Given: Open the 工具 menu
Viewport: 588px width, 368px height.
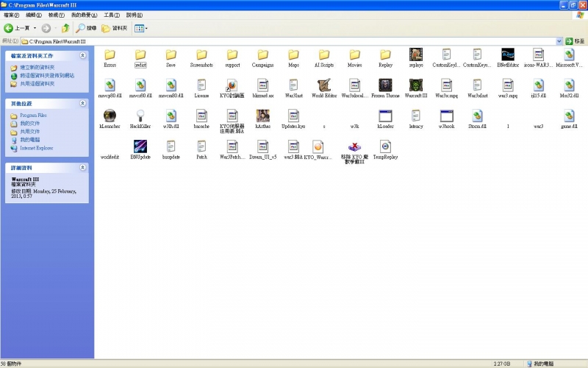Looking at the screenshot, I should 111,15.
